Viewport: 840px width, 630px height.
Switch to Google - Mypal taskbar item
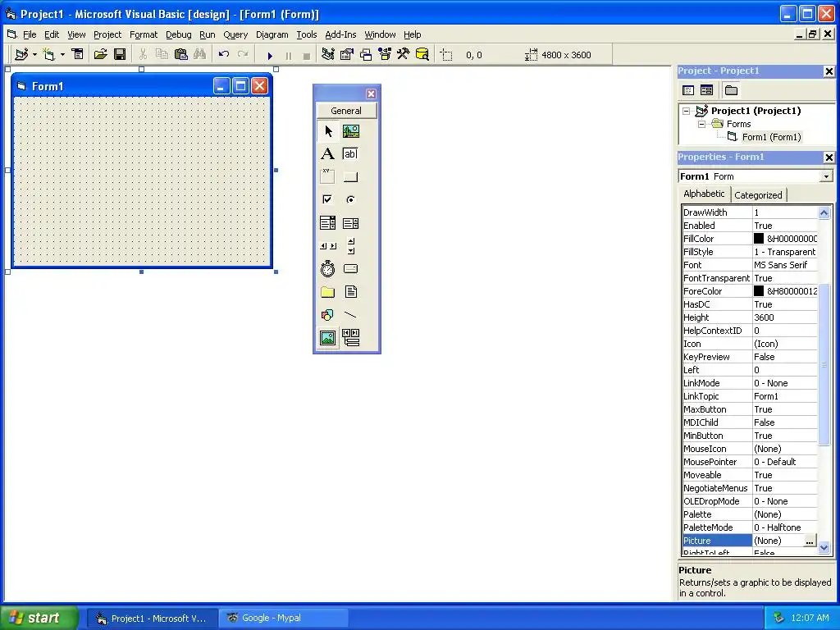(x=284, y=619)
